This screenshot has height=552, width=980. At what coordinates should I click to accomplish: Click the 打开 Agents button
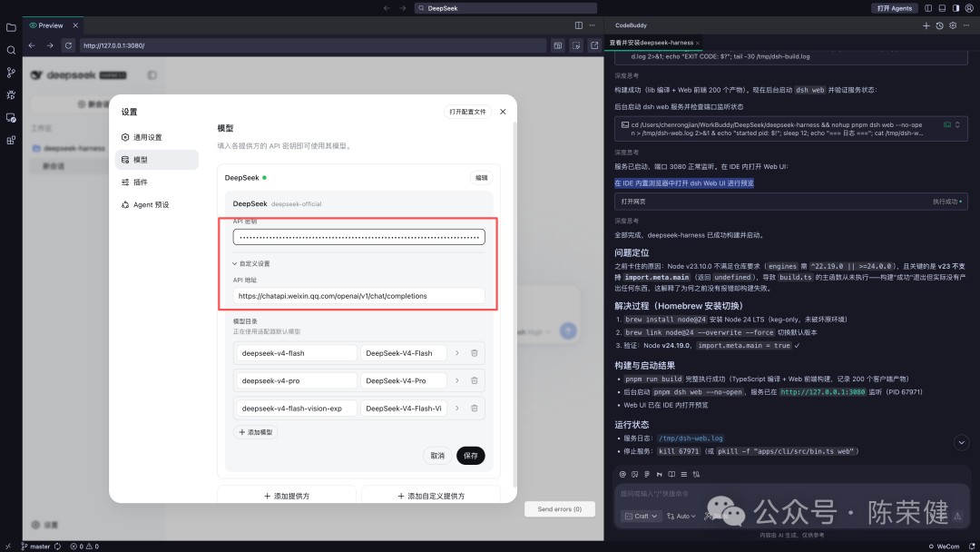pyautogui.click(x=895, y=8)
